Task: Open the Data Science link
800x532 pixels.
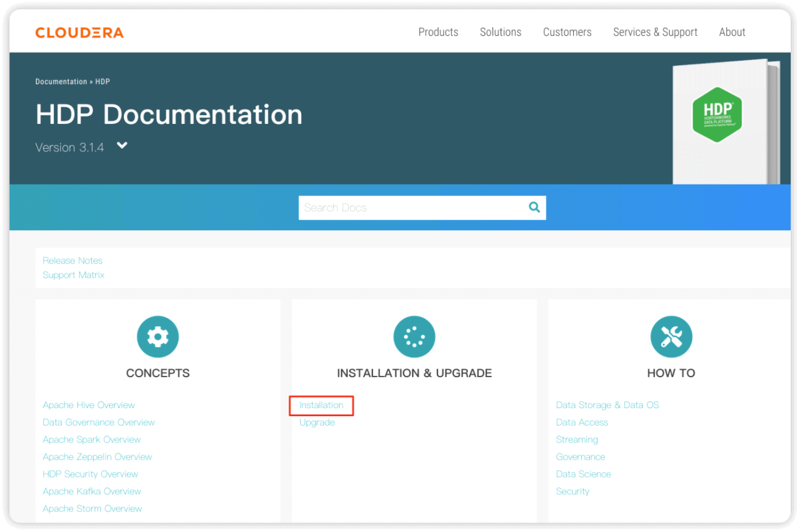Action: click(x=583, y=474)
